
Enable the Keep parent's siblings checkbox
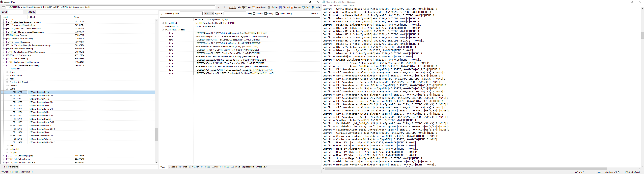[277, 13]
